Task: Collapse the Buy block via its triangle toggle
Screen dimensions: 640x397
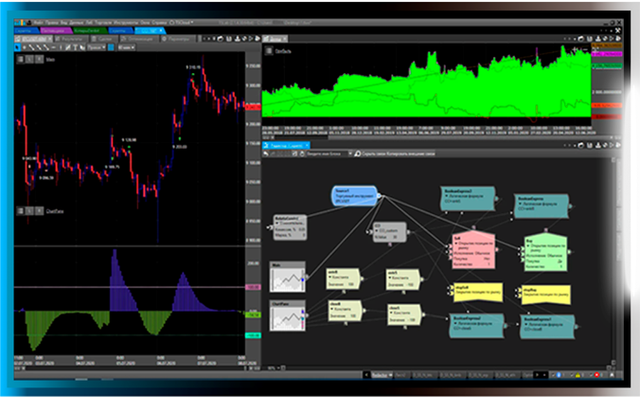Action: coord(529,246)
